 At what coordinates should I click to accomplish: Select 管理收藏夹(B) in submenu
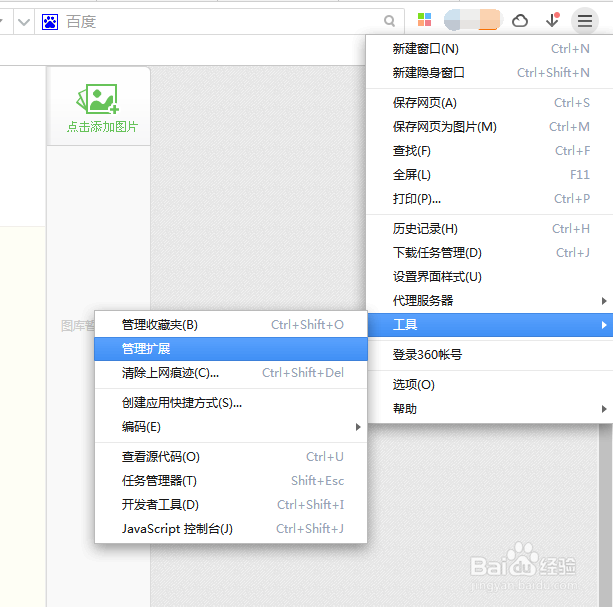(x=231, y=325)
